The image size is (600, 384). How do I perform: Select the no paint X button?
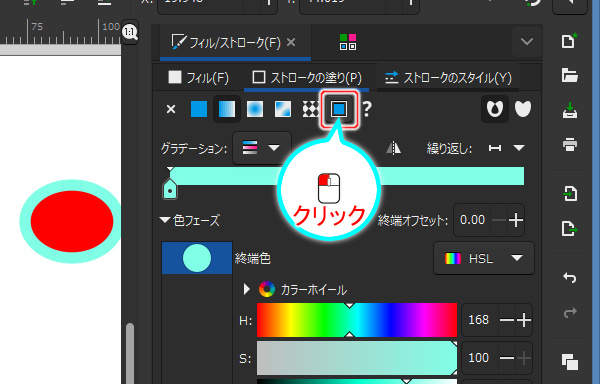tap(171, 109)
